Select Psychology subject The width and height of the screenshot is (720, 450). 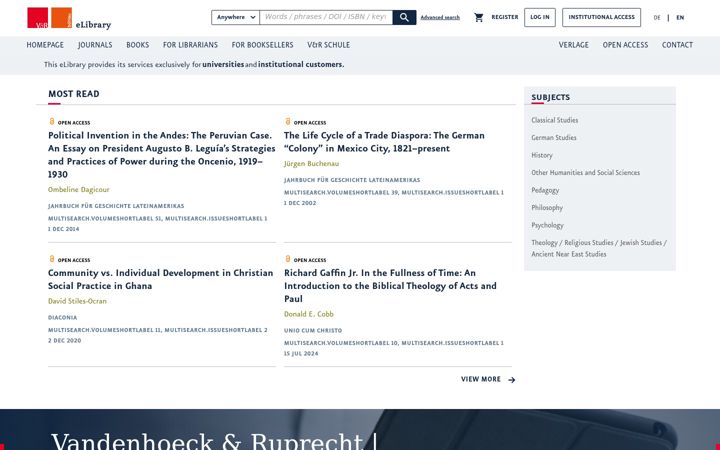point(547,225)
